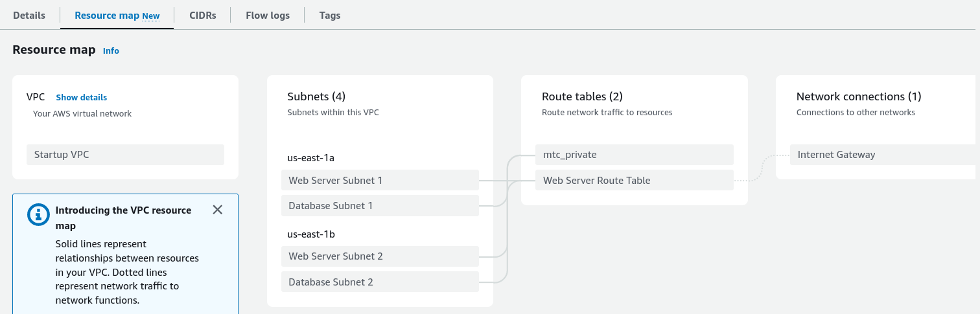Viewport: 980px width, 314px height.
Task: Open the Details tab
Action: 29,16
